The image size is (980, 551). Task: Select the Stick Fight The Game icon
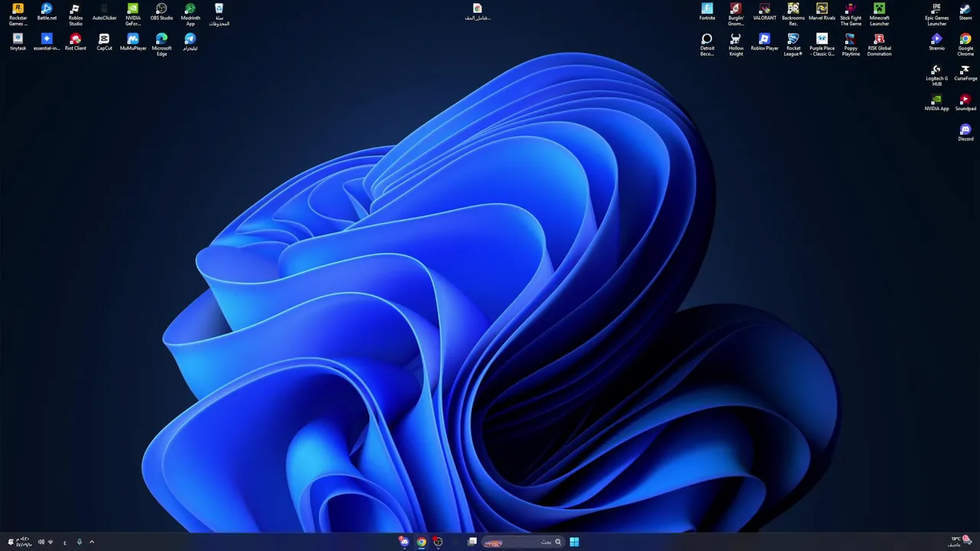click(851, 15)
